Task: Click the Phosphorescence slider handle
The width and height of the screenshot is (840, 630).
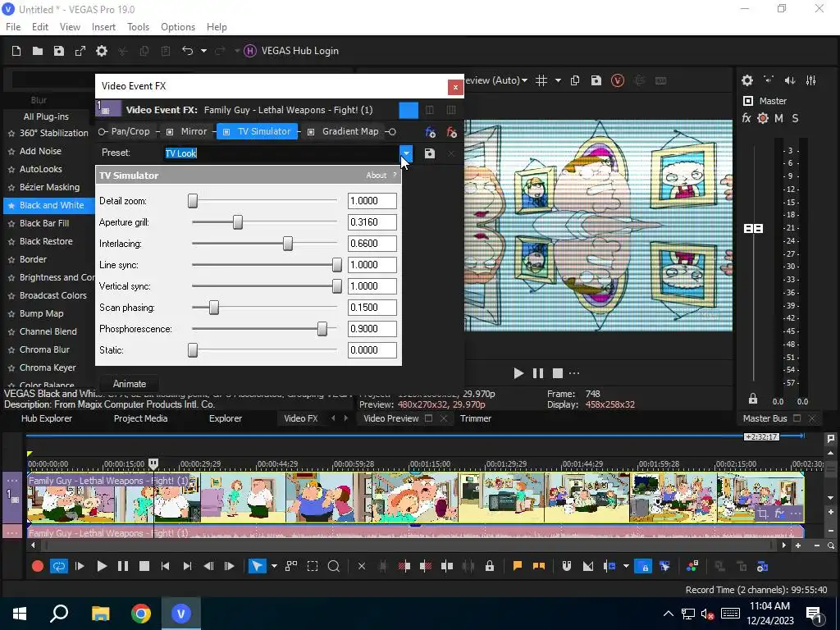Action: click(322, 329)
